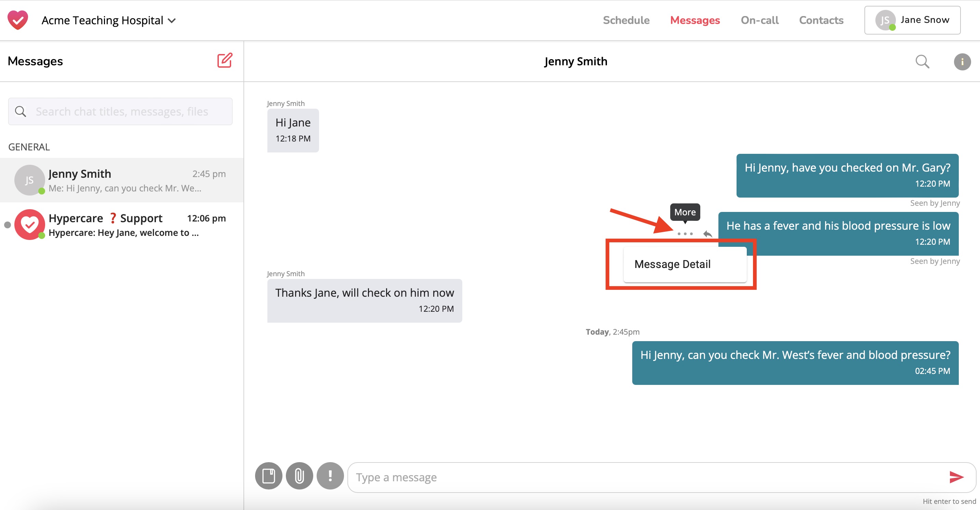The image size is (980, 510).
Task: Click the reply arrow icon
Action: 707,233
